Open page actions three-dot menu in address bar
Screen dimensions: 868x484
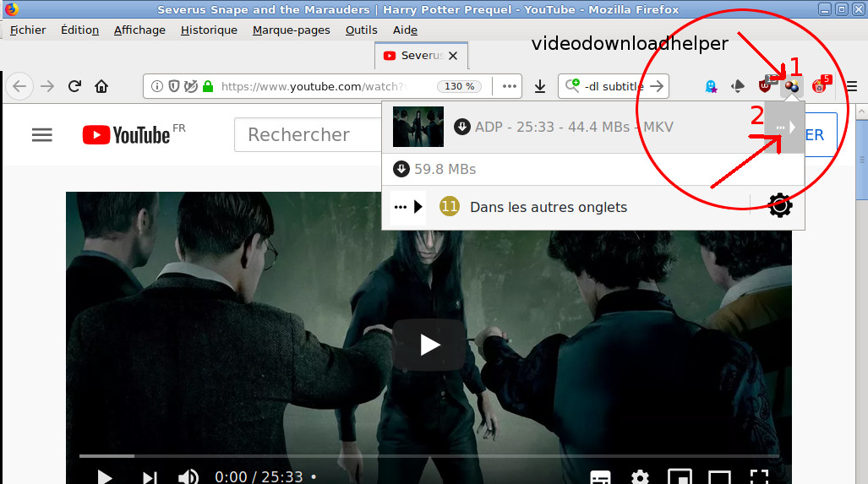click(510, 86)
